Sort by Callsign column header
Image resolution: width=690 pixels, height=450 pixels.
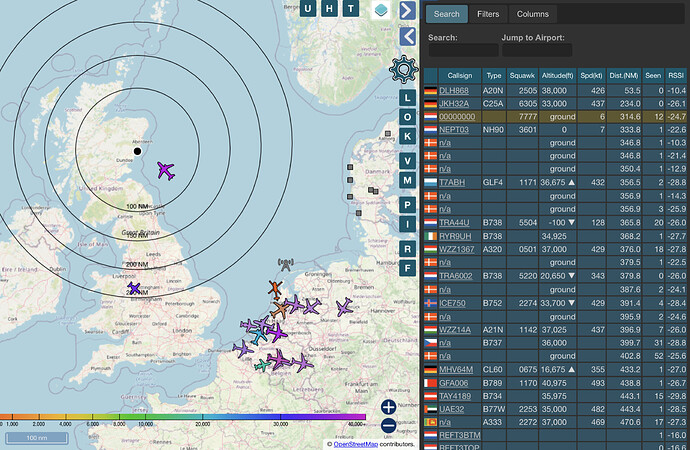[460, 76]
